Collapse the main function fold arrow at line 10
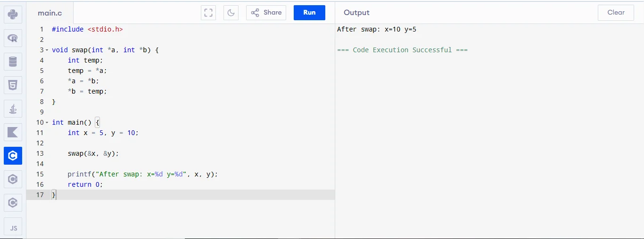This screenshot has height=239, width=644. (x=47, y=122)
